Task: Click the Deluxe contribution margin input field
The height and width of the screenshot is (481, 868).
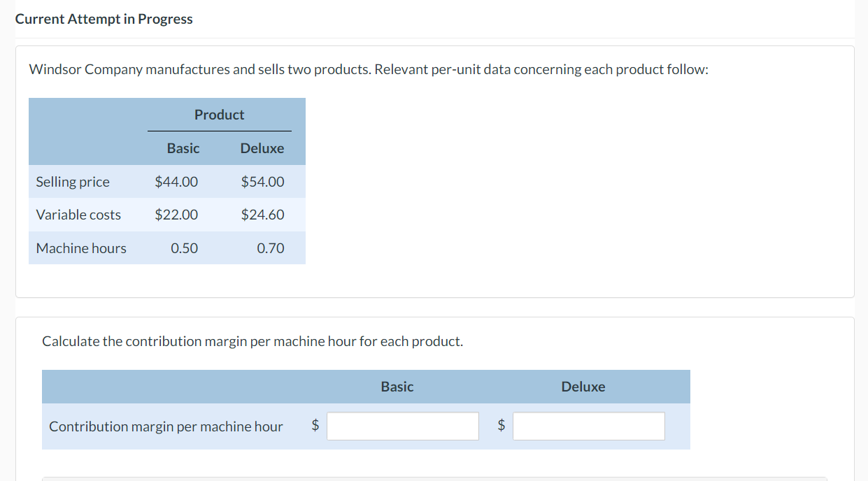Action: [x=588, y=426]
